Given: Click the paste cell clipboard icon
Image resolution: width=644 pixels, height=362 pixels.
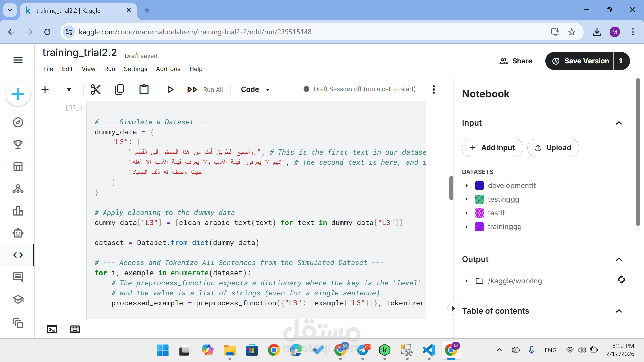Looking at the screenshot, I should point(144,89).
